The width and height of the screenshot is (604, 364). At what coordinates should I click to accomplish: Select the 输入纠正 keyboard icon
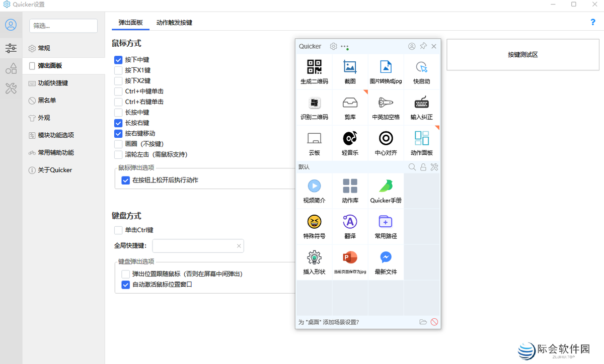(x=421, y=107)
